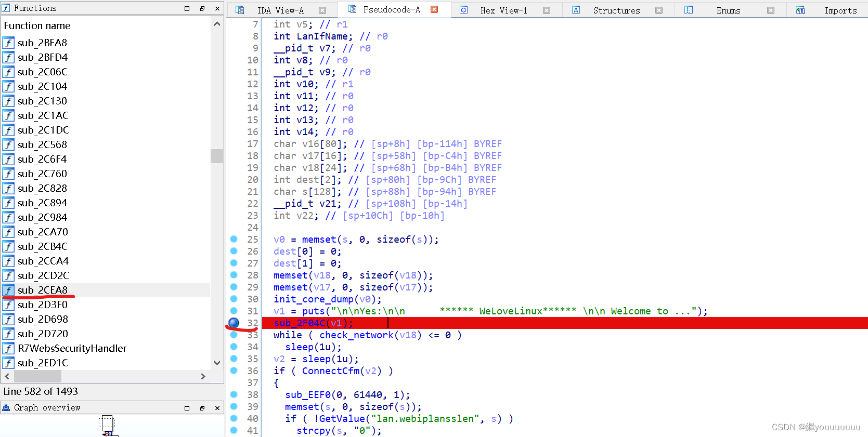Click the functions list left arrow

(x=7, y=376)
